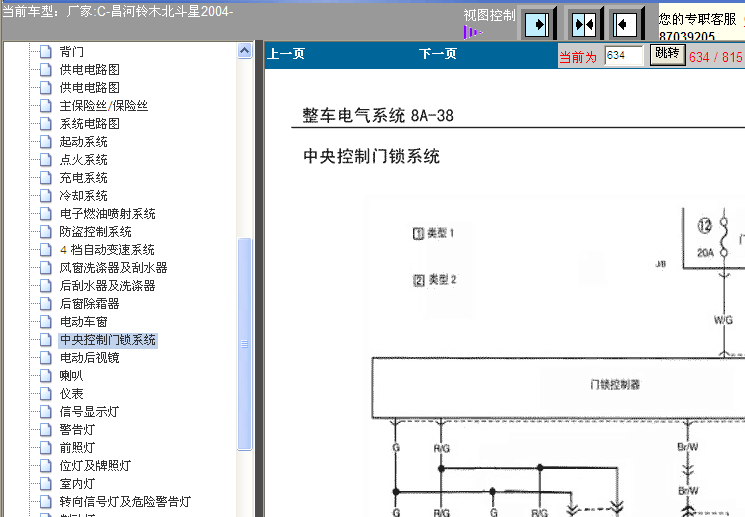745x517 pixels.
Task: Click document icon beside 中央控制门锁系统
Action: (x=46, y=340)
